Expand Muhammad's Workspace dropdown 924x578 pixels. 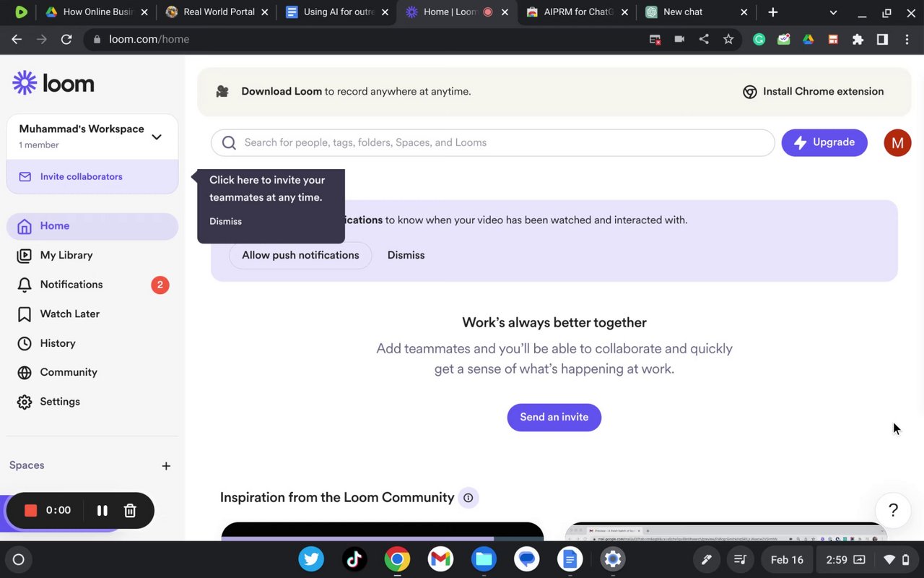(x=156, y=137)
